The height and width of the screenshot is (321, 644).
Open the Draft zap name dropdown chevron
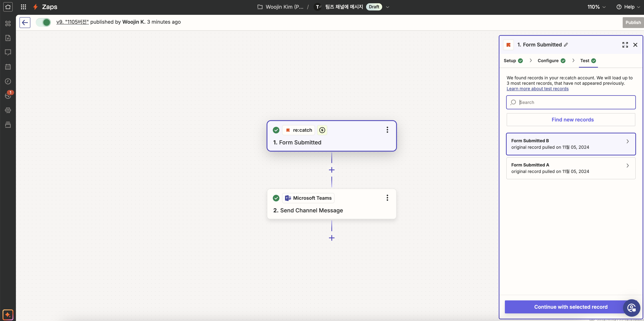click(x=388, y=7)
